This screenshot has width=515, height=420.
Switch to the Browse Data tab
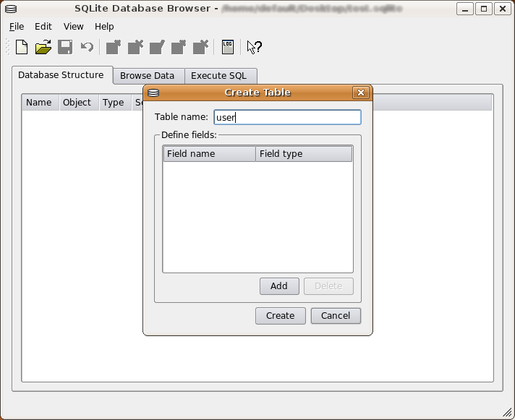(x=147, y=76)
